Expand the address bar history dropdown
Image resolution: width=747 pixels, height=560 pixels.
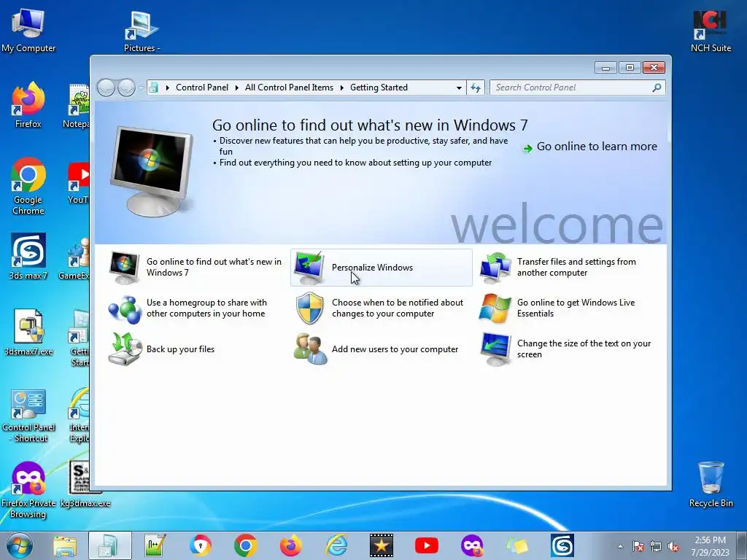click(459, 87)
